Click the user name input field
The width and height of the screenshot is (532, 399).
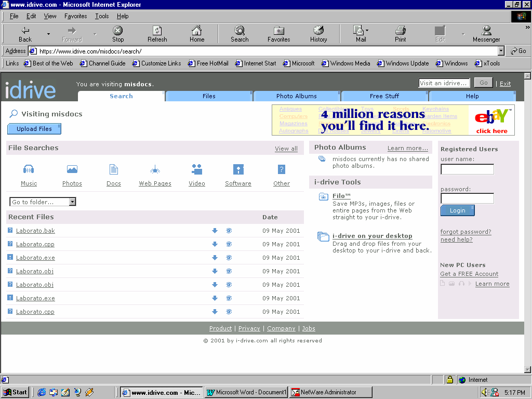[467, 169]
